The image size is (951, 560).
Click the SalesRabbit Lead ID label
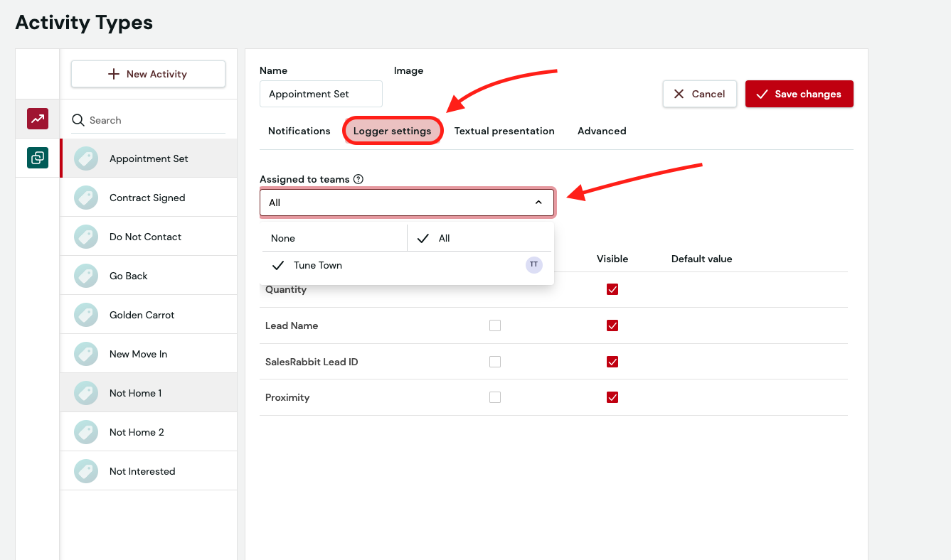tap(312, 362)
